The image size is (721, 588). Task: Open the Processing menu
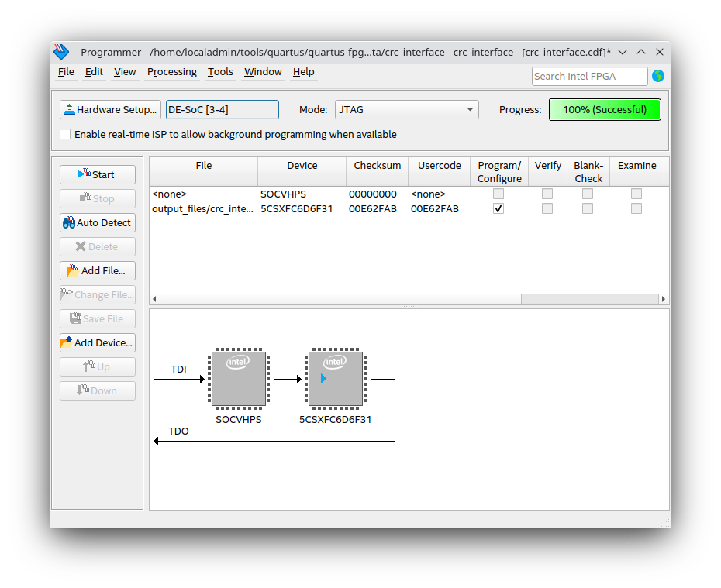(x=171, y=71)
